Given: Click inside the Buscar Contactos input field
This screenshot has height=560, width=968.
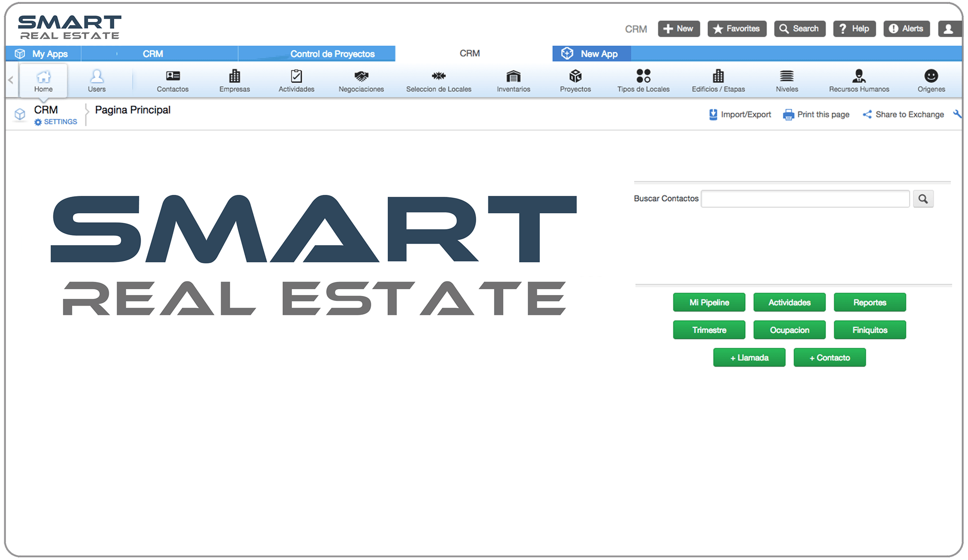Looking at the screenshot, I should click(x=805, y=198).
